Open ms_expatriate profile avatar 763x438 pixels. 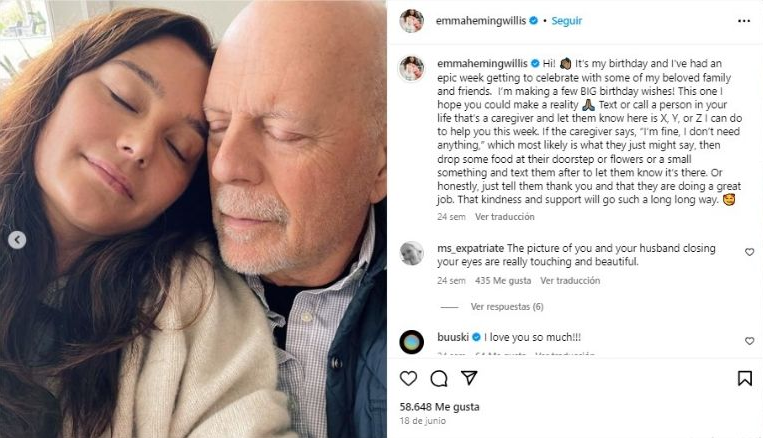click(411, 253)
